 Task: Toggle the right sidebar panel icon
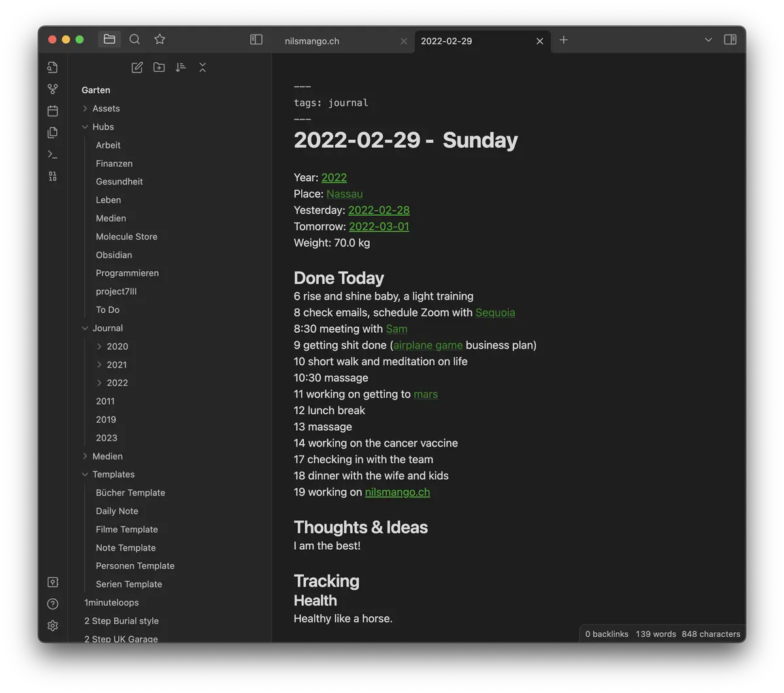pos(730,40)
